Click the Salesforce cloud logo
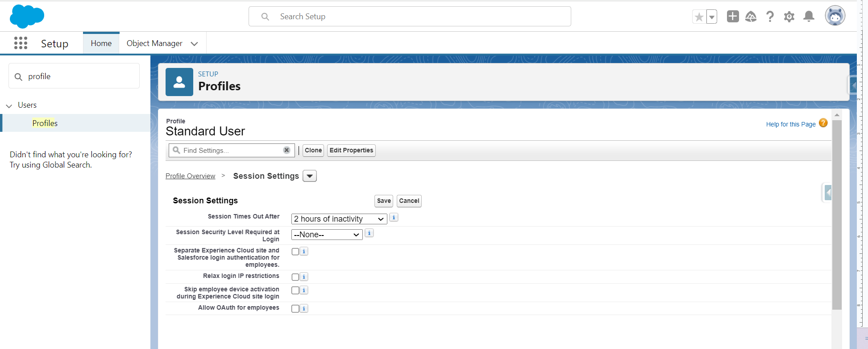 pos(27,17)
